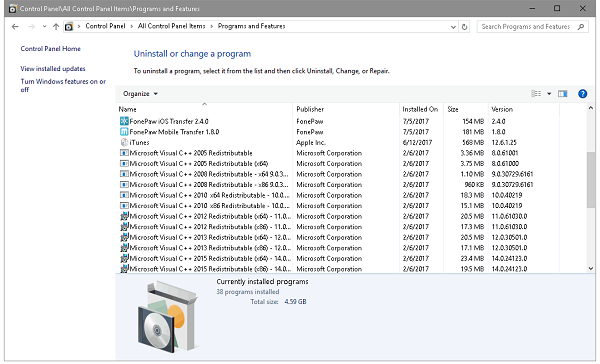Click the Visual C++ 2013 Redistributable (x64) icon
The image size is (600, 364).
coord(124,237)
